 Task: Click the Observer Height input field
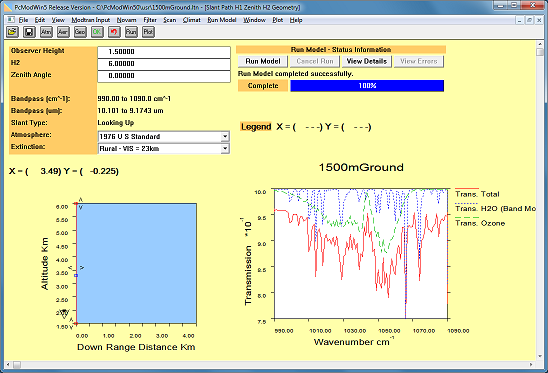click(x=164, y=52)
